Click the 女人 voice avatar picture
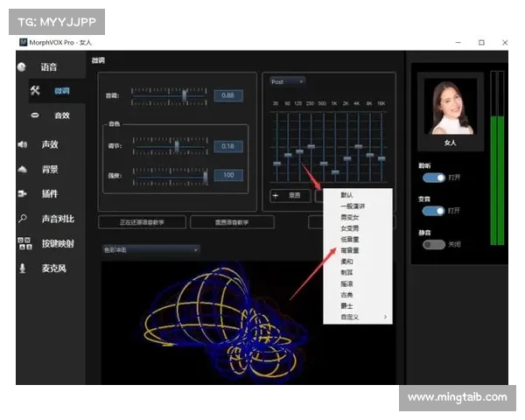The height and width of the screenshot is (420, 525). point(451,107)
